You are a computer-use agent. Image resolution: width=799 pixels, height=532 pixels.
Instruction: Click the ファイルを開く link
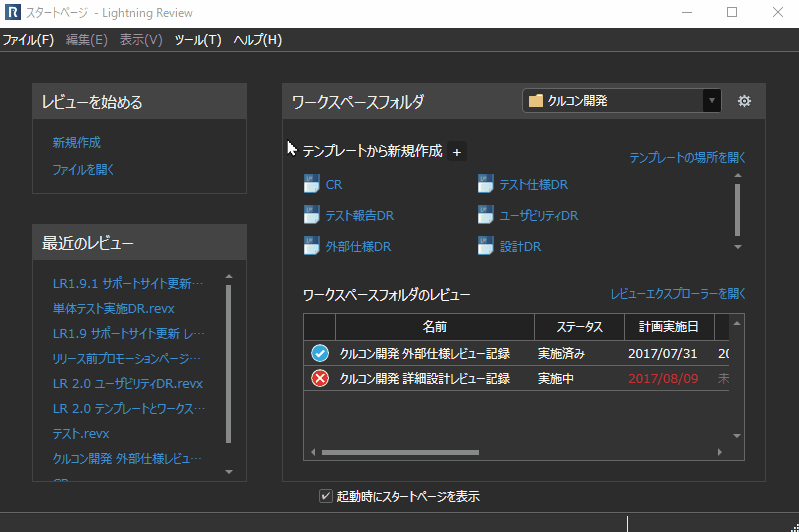83,169
